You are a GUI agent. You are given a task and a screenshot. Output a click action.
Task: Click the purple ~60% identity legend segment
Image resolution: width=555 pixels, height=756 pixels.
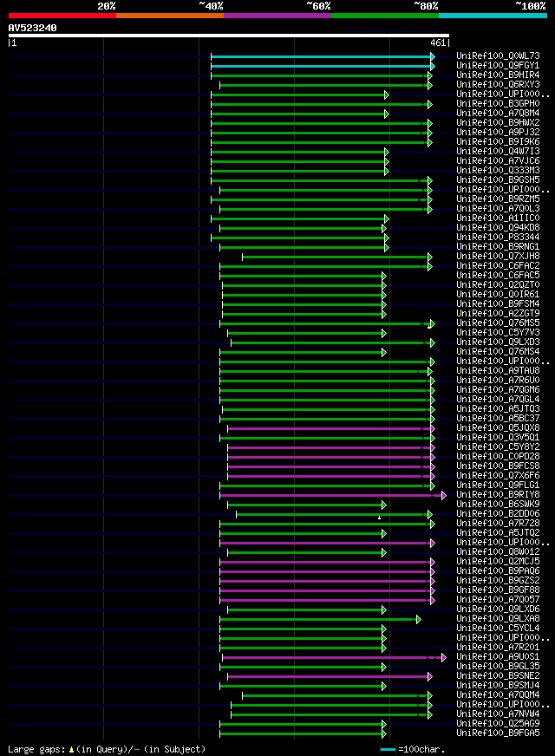277,16
